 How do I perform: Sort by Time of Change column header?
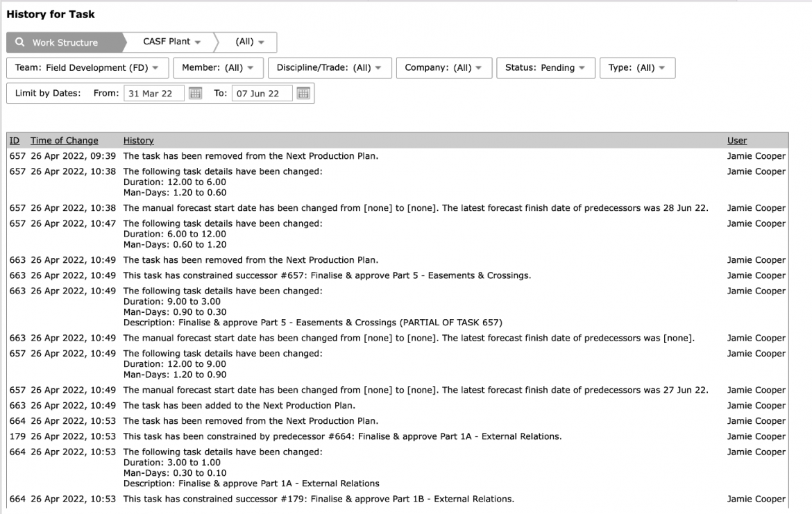pyautogui.click(x=65, y=140)
